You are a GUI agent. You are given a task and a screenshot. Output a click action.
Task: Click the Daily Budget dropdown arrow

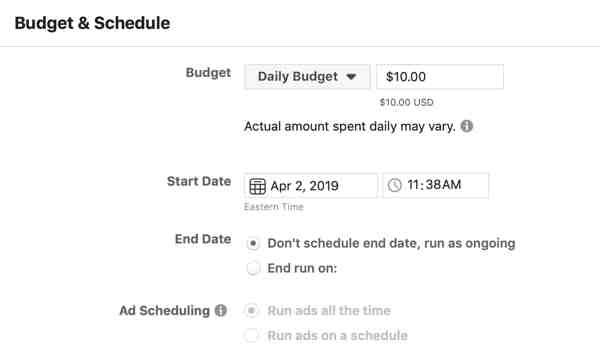pyautogui.click(x=351, y=77)
